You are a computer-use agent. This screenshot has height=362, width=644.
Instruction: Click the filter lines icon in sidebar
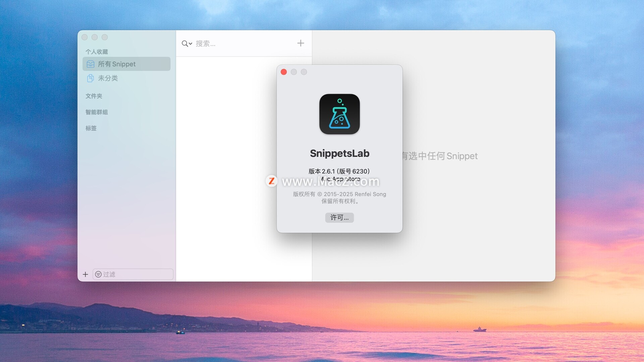[x=98, y=275]
